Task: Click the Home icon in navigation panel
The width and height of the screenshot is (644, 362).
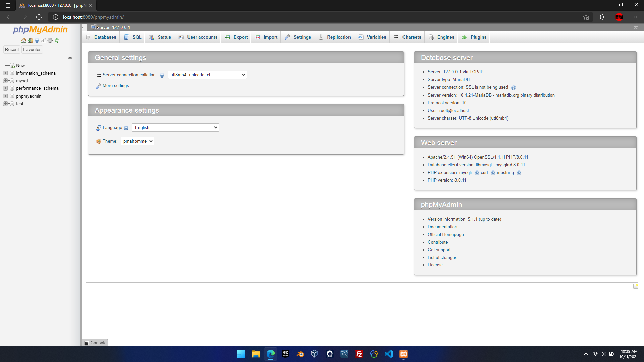Action: 23,41
